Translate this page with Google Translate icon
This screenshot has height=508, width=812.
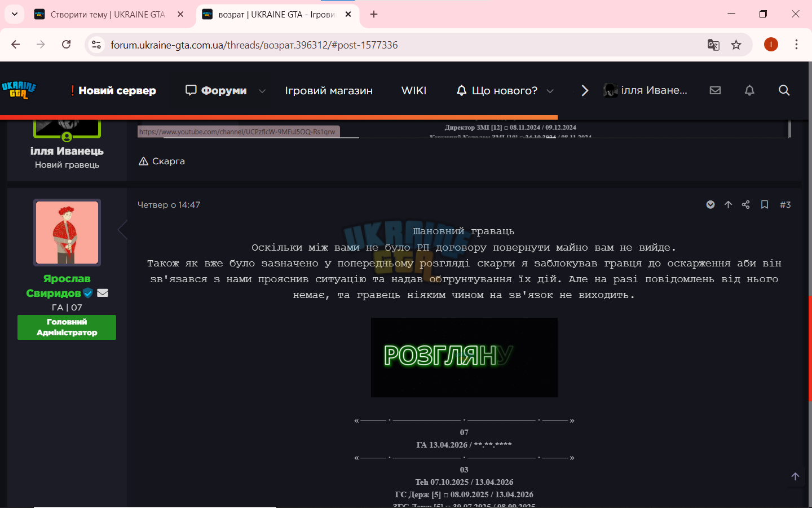713,45
